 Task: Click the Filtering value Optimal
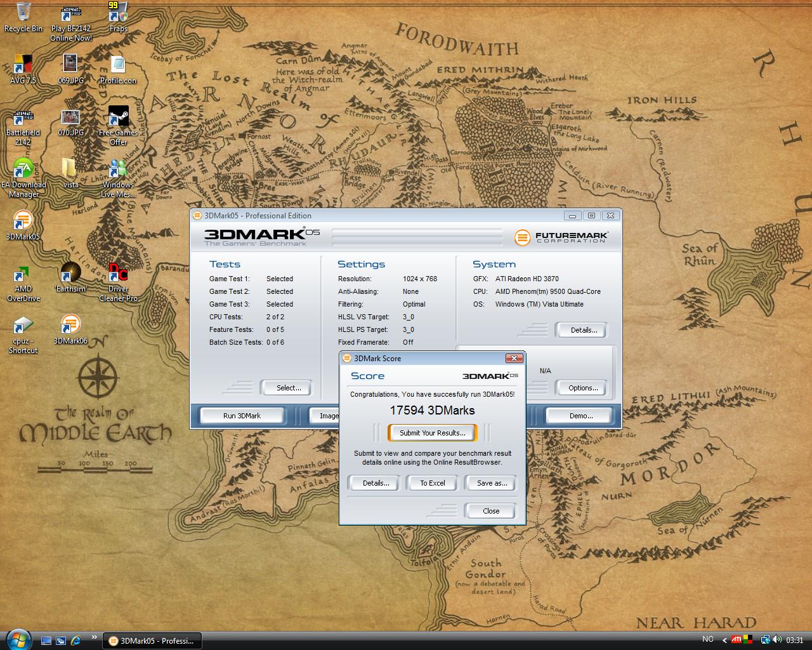coord(414,304)
